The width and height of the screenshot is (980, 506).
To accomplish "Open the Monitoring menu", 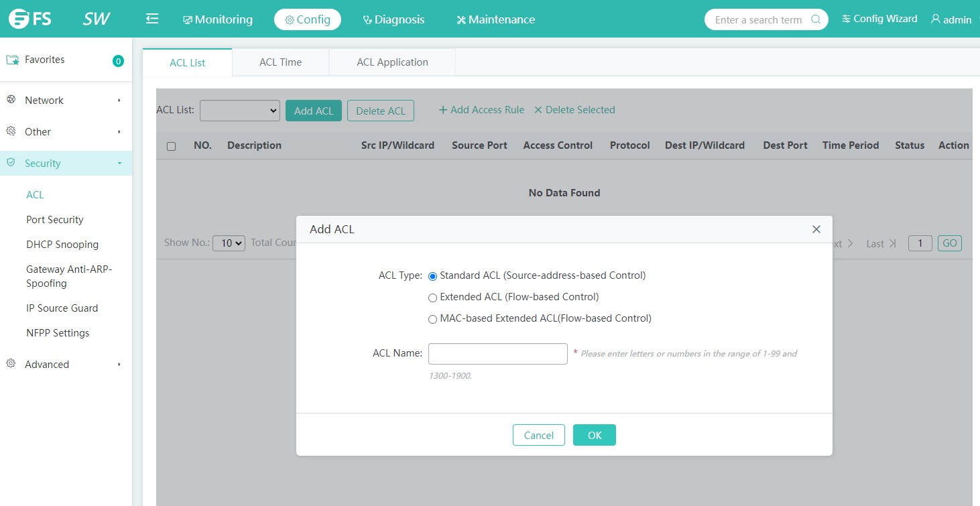I will 218,19.
